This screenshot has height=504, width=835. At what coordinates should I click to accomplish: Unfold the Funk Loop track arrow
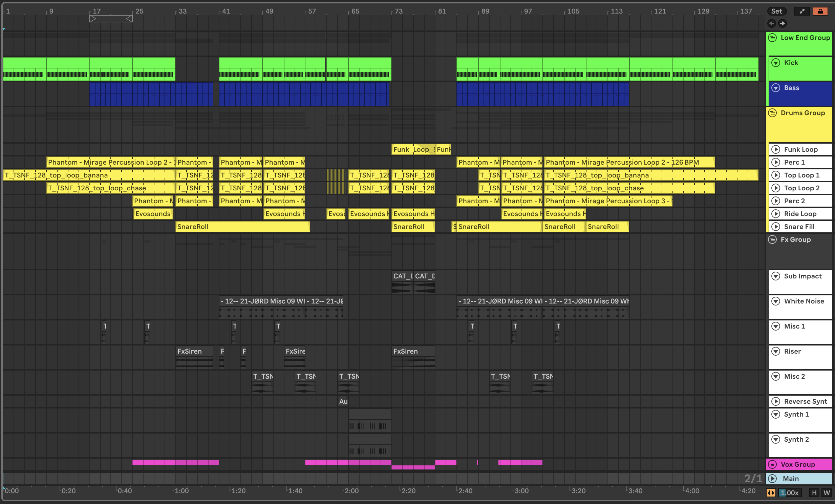(776, 149)
